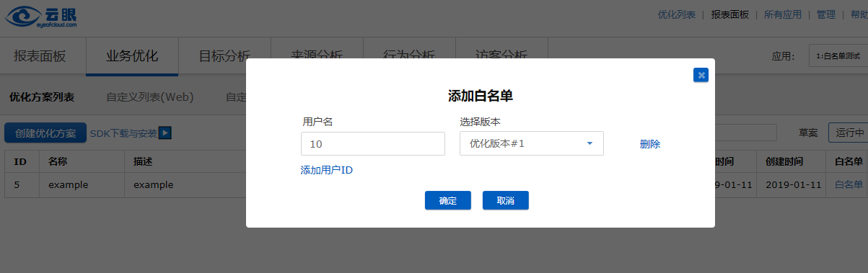The width and height of the screenshot is (868, 273).
Task: Click the 用户名 input field
Action: click(x=373, y=143)
